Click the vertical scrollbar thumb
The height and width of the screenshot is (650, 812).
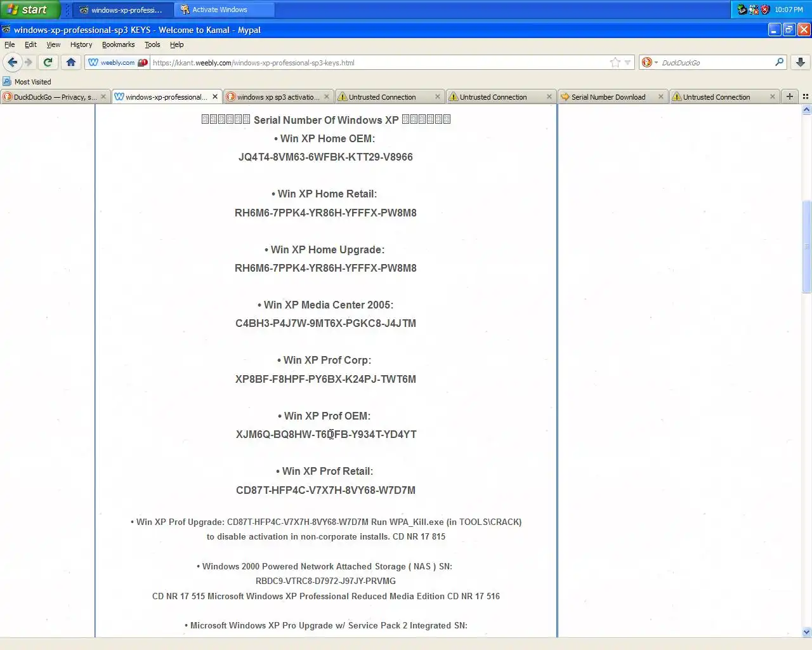click(806, 246)
